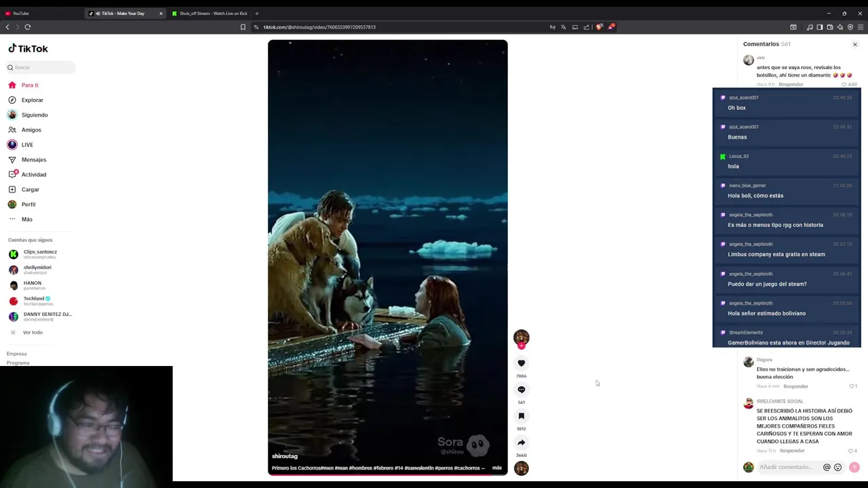Click the Programa footer link

click(x=18, y=363)
